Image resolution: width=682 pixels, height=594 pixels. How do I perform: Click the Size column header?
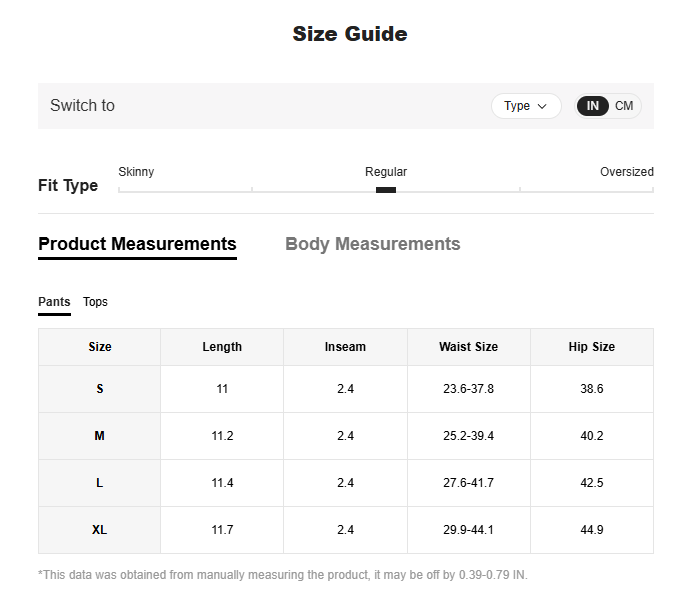(100, 347)
